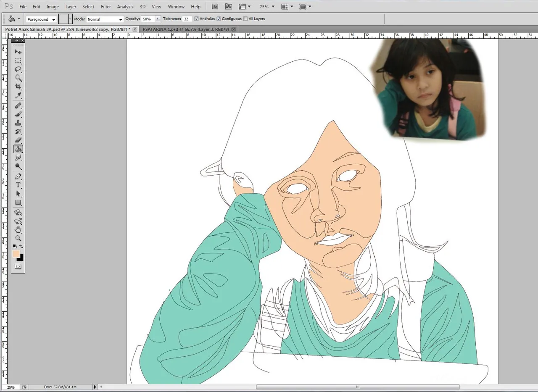This screenshot has height=392, width=538.
Task: Select the Rectangle shape tool
Action: tap(18, 203)
